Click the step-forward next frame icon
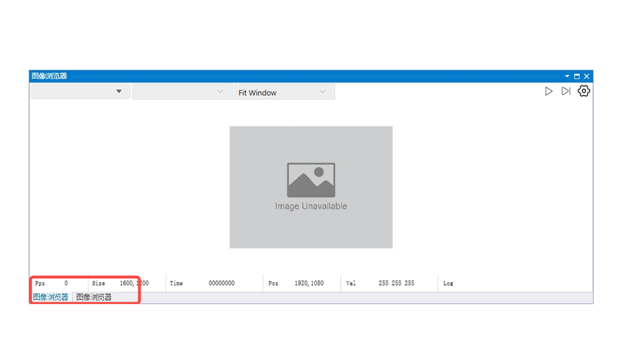The width and height of the screenshot is (644, 362). coord(566,91)
